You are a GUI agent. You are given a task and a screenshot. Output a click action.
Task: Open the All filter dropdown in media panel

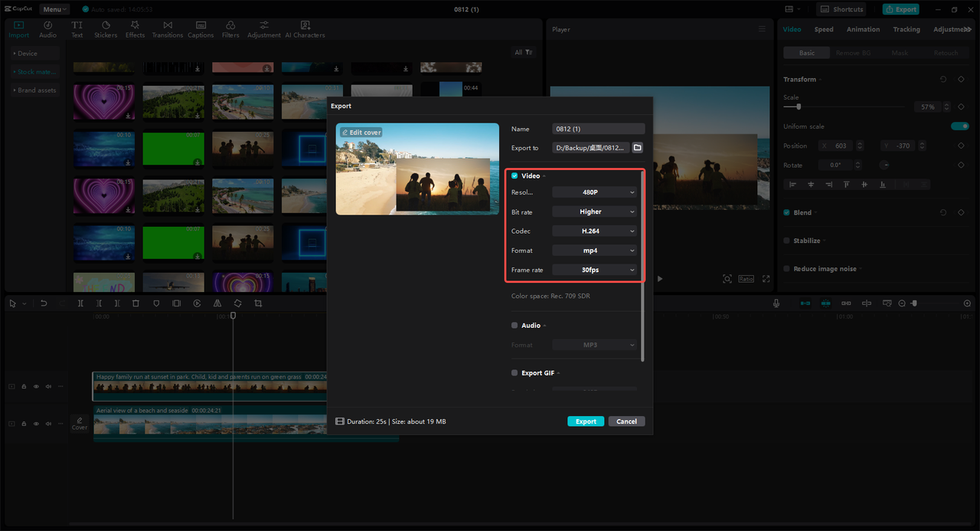tap(524, 52)
